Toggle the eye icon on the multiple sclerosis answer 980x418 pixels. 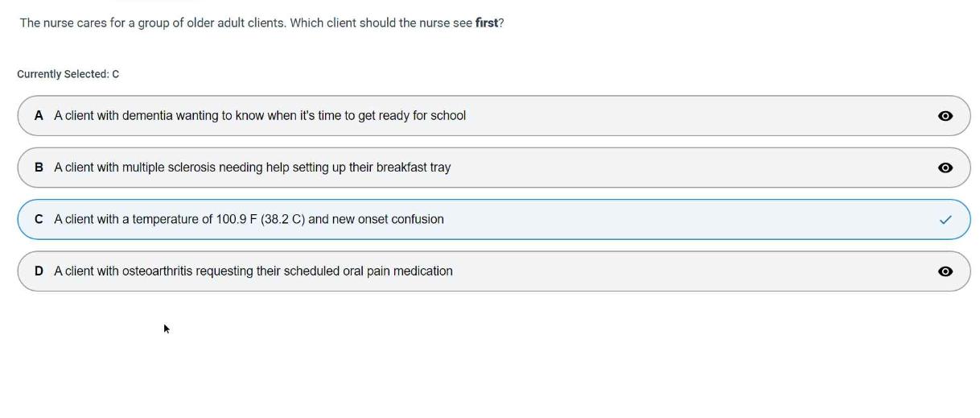(x=945, y=168)
